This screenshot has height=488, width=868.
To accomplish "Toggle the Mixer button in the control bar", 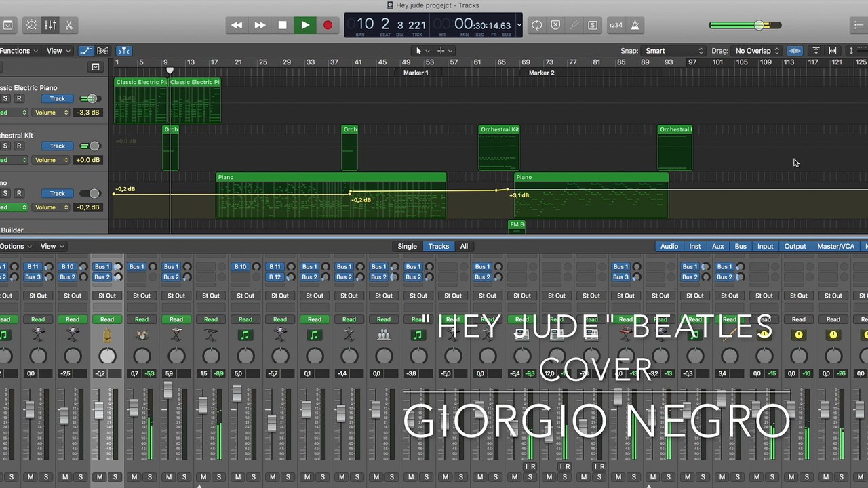I will [x=50, y=25].
